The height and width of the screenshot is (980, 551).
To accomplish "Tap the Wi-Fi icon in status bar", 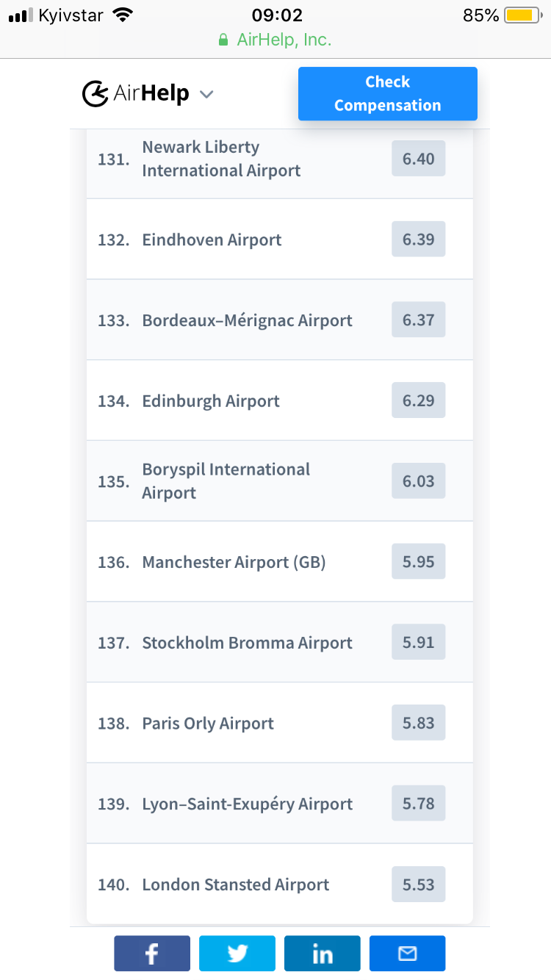I will tap(123, 15).
